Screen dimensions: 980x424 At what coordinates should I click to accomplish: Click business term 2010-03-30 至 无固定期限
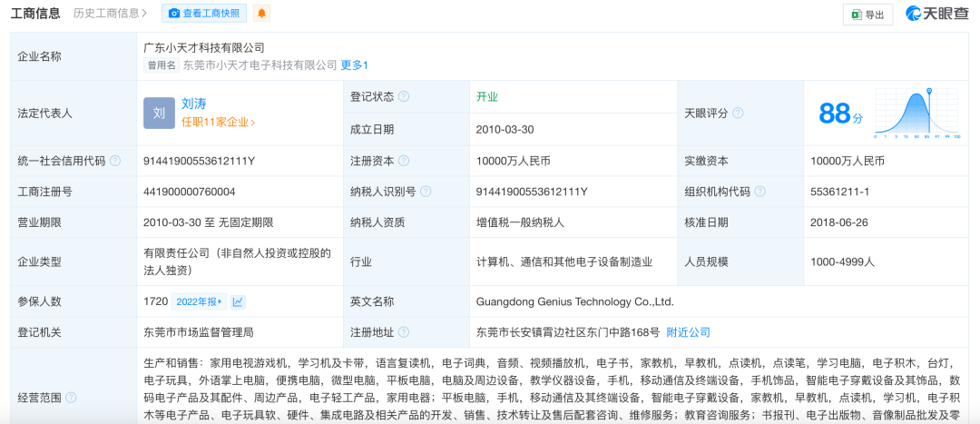[208, 222]
